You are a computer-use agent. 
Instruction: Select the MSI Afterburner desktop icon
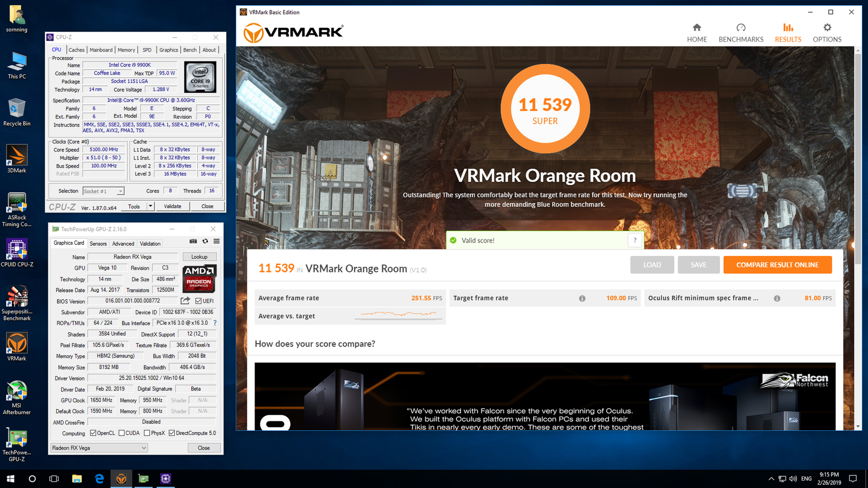pyautogui.click(x=17, y=398)
